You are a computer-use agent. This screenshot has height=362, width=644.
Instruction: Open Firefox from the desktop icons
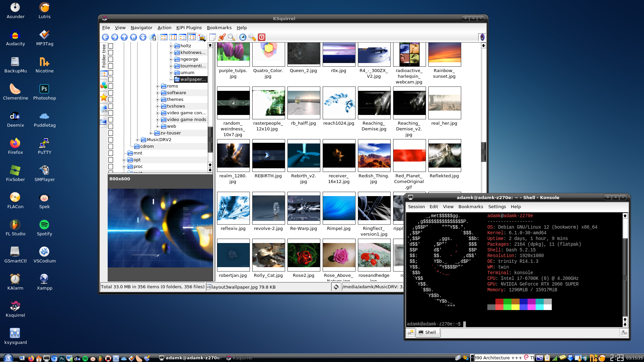[x=15, y=146]
